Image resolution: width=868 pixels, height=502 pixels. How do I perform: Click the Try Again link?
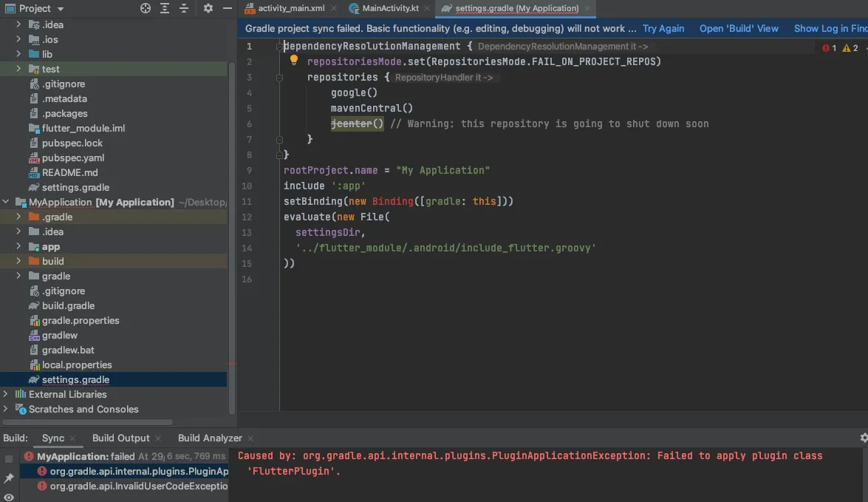tap(663, 28)
